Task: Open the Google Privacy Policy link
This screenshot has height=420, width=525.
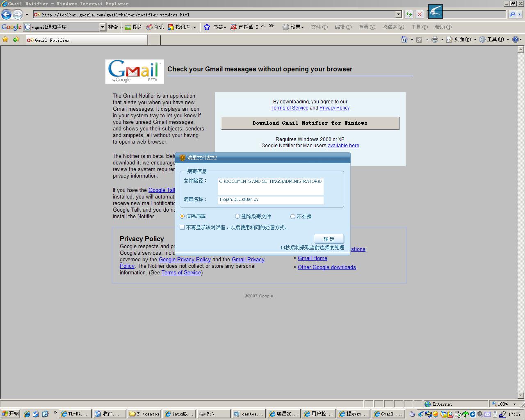Action: pos(185,260)
